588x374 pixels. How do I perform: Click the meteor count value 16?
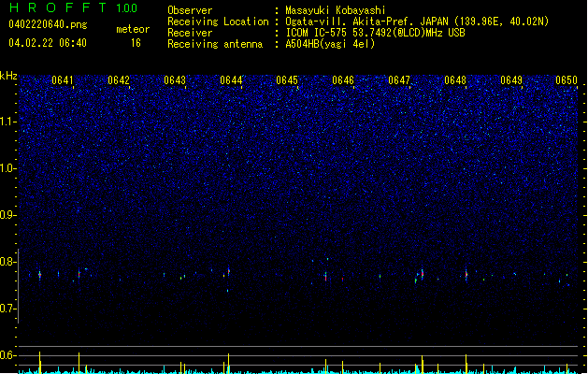point(136,43)
